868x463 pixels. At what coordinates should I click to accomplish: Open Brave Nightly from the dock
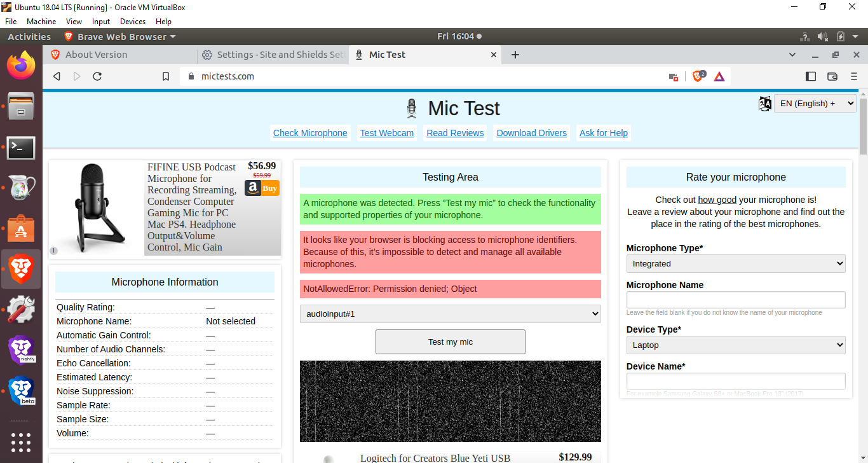(x=21, y=349)
